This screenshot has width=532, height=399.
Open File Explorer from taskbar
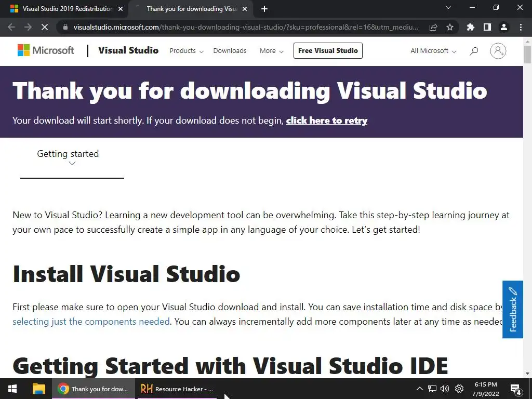38,389
